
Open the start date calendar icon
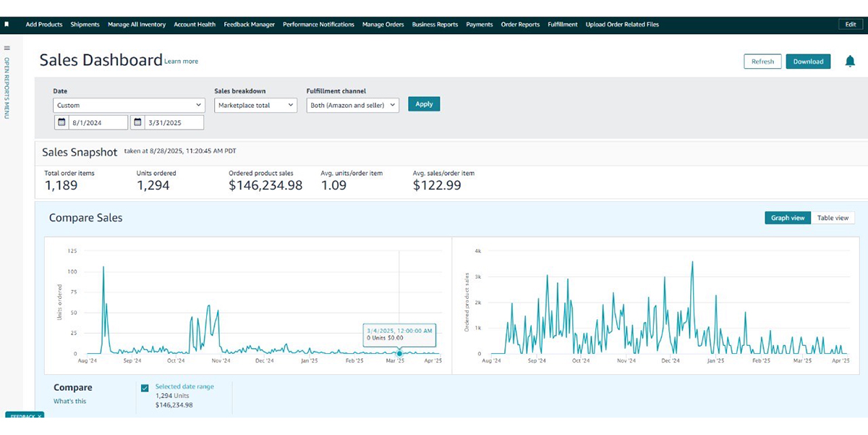click(61, 122)
